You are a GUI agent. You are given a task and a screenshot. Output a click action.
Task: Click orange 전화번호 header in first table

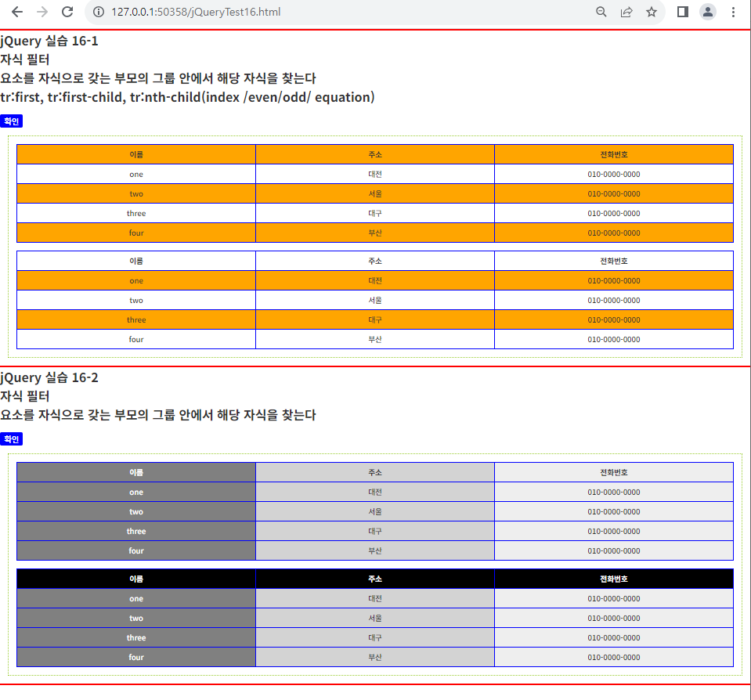[614, 155]
